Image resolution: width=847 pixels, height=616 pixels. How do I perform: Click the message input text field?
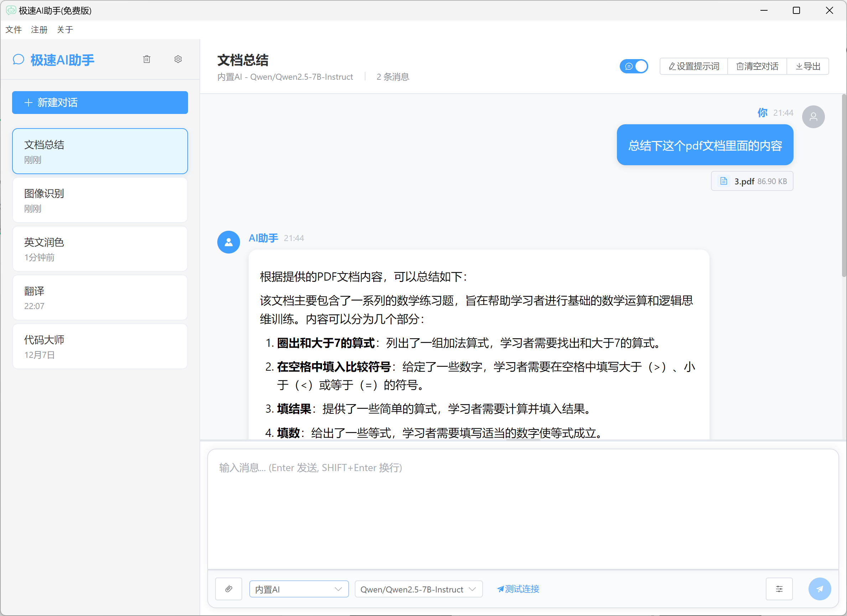[523, 508]
